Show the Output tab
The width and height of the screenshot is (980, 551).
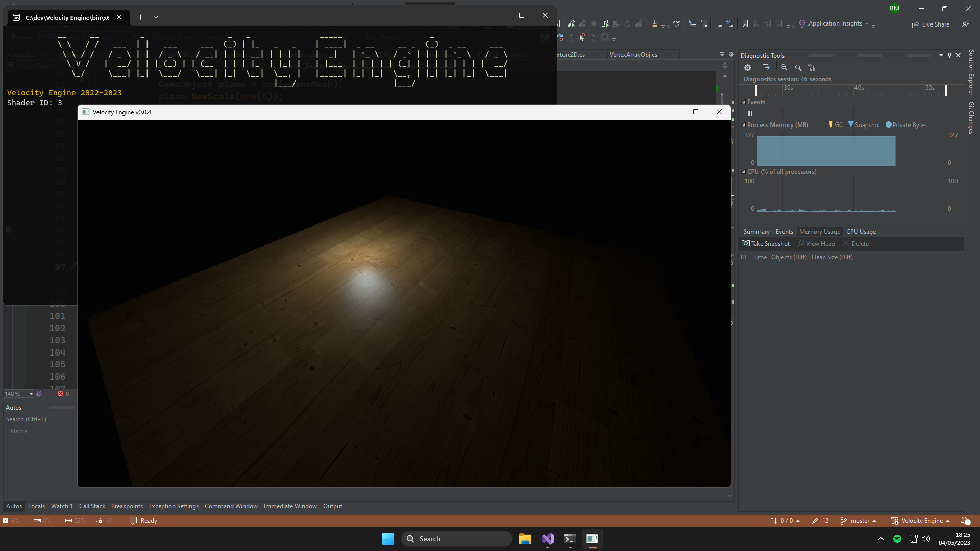(x=333, y=506)
